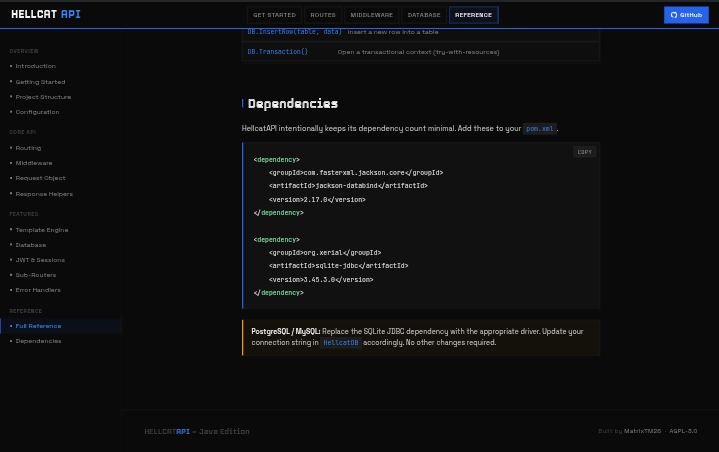Image resolution: width=719 pixels, height=452 pixels.
Task: Click the HellcatDB inline code
Action: 341,343
